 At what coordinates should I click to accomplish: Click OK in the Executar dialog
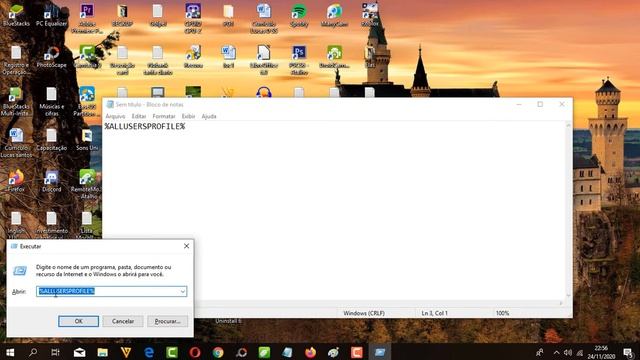point(78,321)
